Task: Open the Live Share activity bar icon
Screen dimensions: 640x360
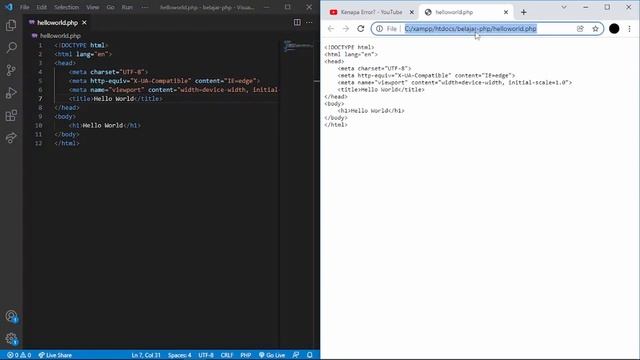Action: [x=11, y=138]
